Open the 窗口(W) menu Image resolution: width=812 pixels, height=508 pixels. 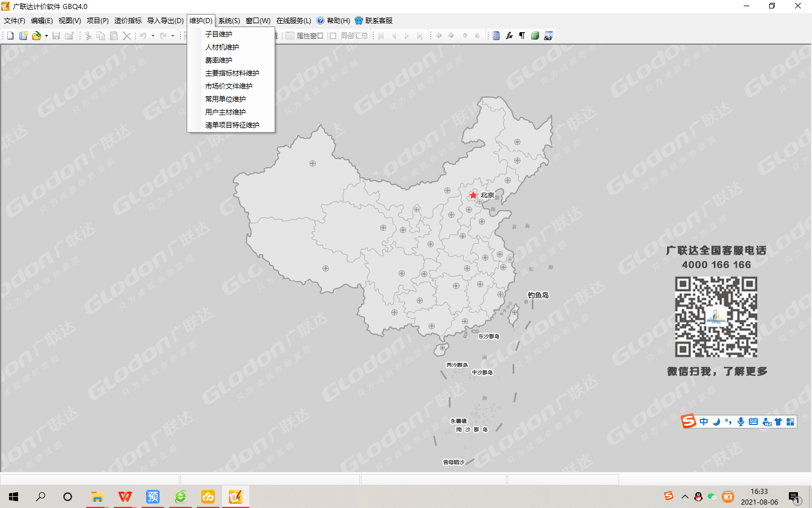pos(258,20)
